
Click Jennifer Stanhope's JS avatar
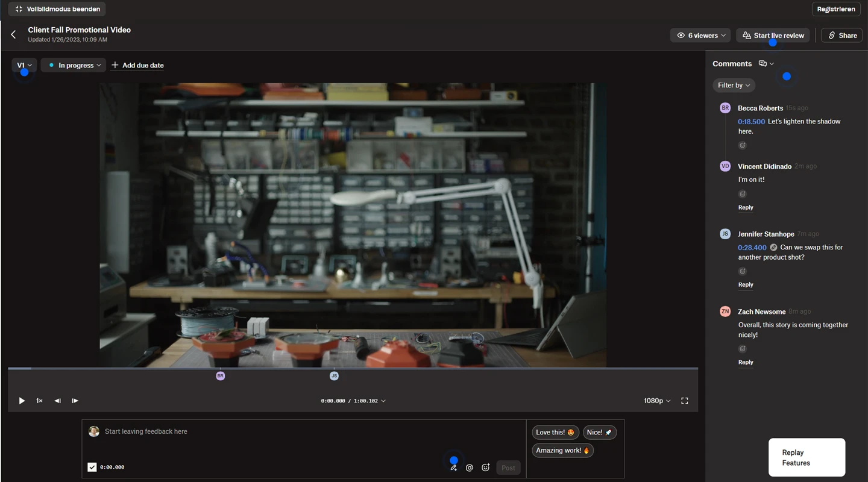coord(725,234)
